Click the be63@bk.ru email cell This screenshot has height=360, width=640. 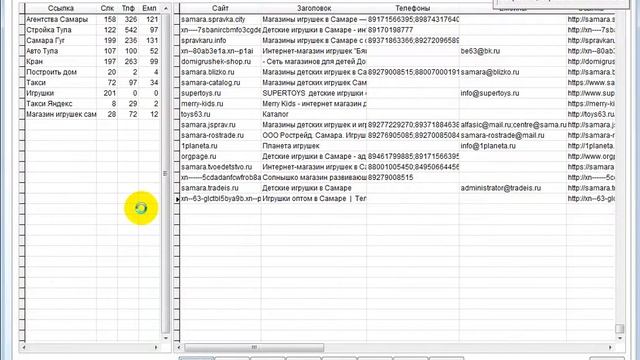click(513, 51)
